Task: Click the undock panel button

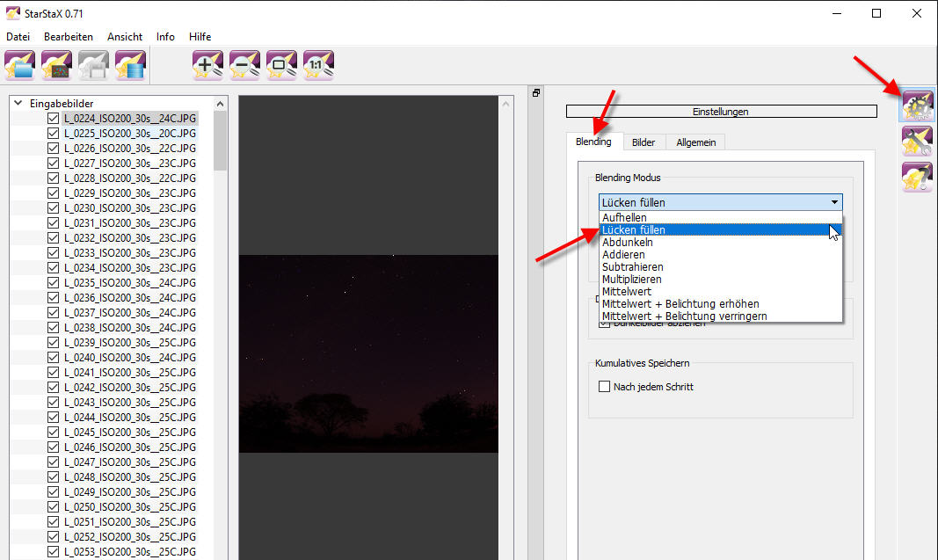Action: click(536, 93)
